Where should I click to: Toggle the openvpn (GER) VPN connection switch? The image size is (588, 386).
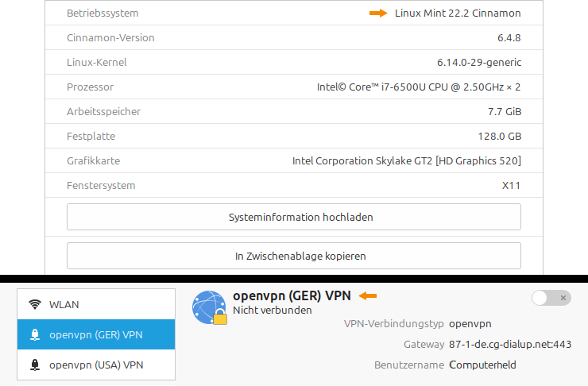551,298
